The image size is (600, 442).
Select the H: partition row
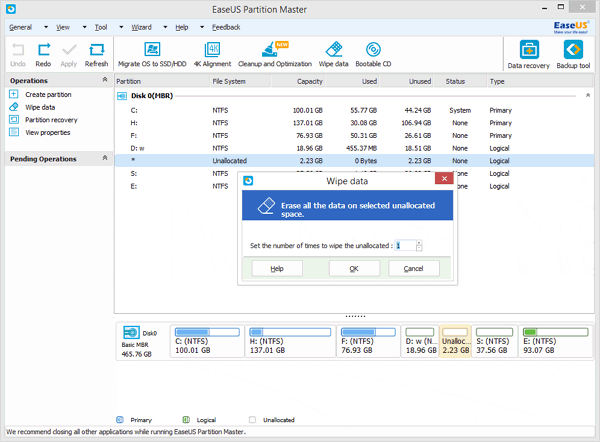coord(354,123)
